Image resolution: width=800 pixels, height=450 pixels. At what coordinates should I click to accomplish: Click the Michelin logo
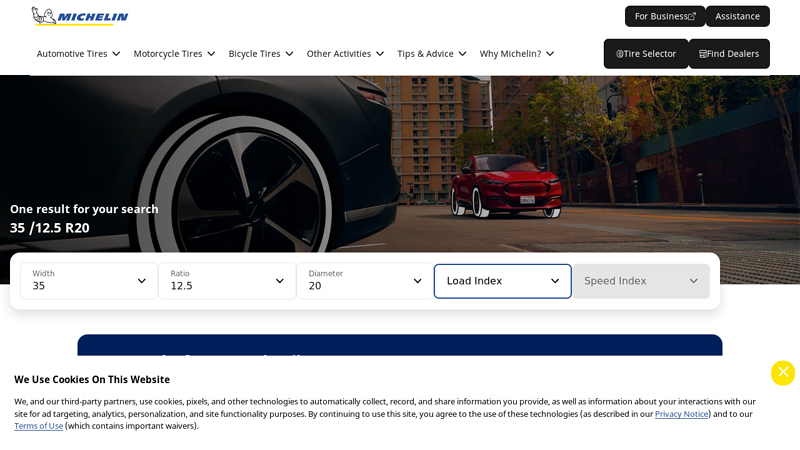pyautogui.click(x=80, y=16)
